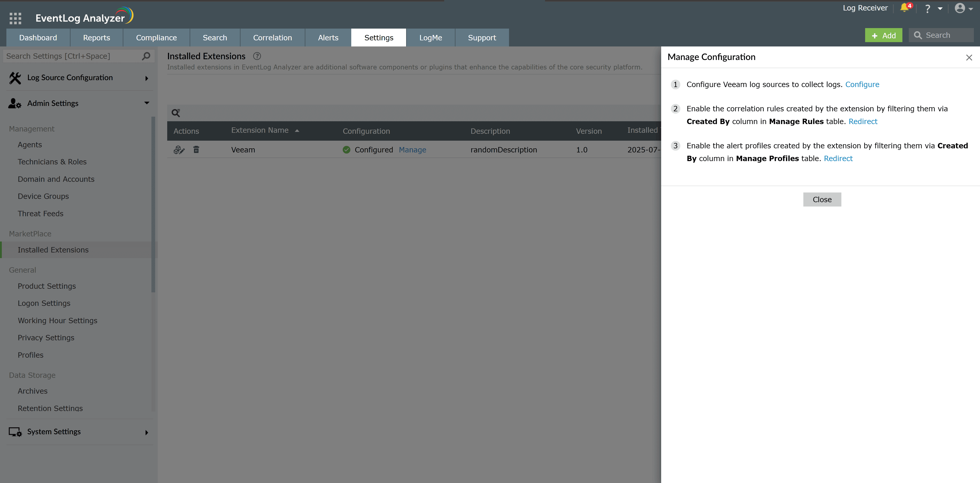Screen dimensions: 980x483
Task: Expand the System Settings section
Action: 147,432
